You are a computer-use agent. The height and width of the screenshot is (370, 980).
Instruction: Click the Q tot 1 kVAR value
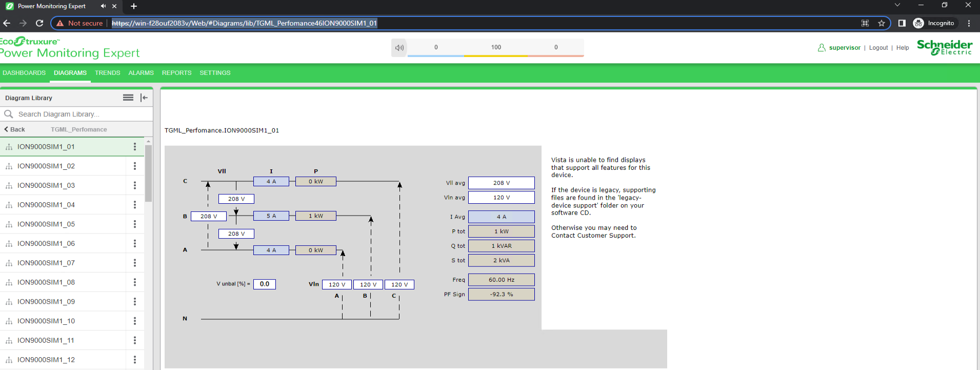coord(502,246)
